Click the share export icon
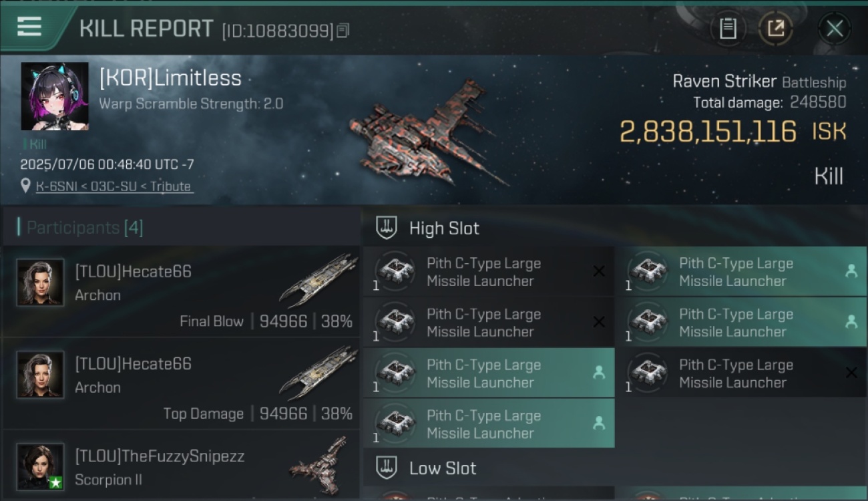Image resolution: width=868 pixels, height=501 pixels. (775, 28)
